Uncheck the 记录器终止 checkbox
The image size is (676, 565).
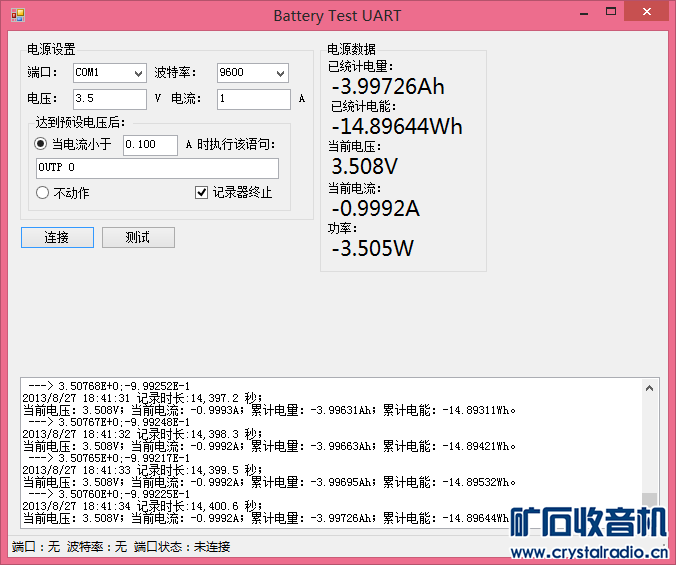point(201,193)
